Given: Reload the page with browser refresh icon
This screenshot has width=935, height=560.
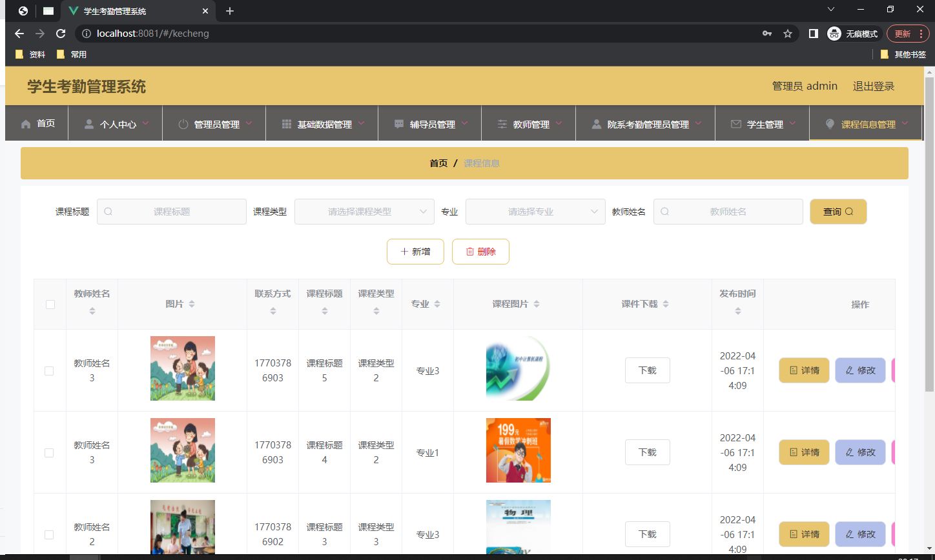Looking at the screenshot, I should click(61, 34).
